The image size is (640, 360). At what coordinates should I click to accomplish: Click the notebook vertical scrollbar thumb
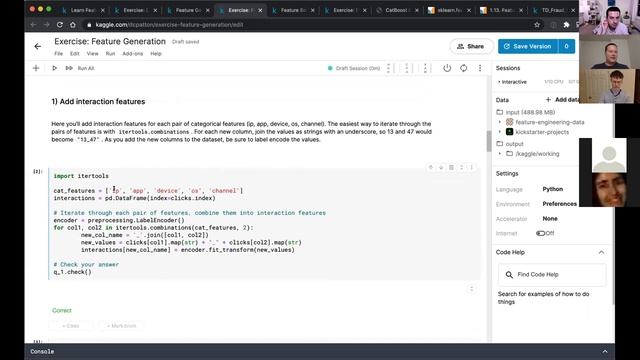coord(489,141)
